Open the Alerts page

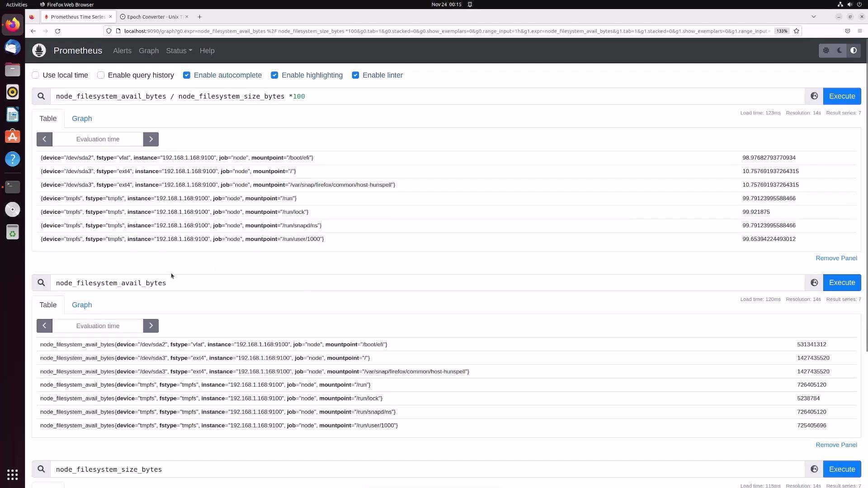[x=122, y=51]
